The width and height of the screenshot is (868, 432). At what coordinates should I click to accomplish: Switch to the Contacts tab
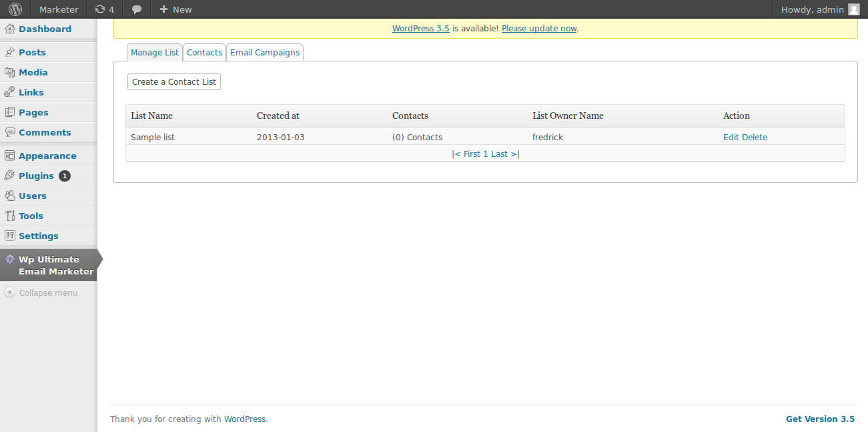[204, 52]
